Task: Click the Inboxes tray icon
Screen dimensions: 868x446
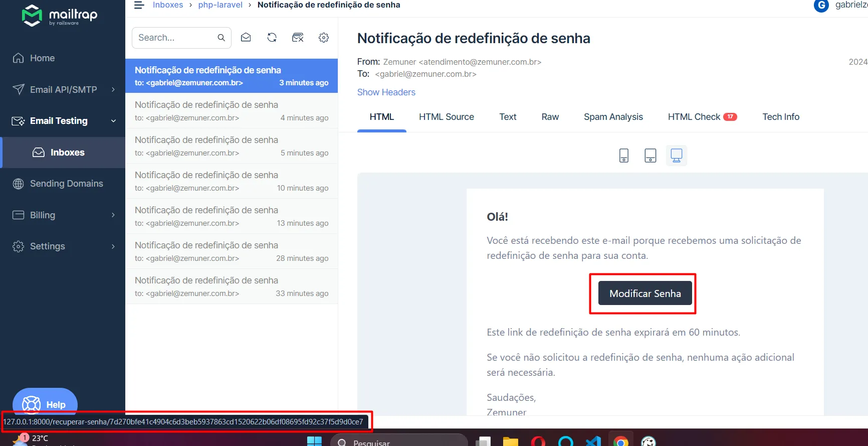Action: click(39, 153)
